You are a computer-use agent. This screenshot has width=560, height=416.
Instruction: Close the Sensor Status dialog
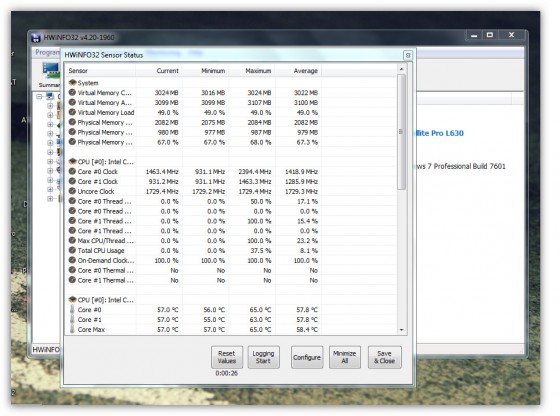click(408, 55)
